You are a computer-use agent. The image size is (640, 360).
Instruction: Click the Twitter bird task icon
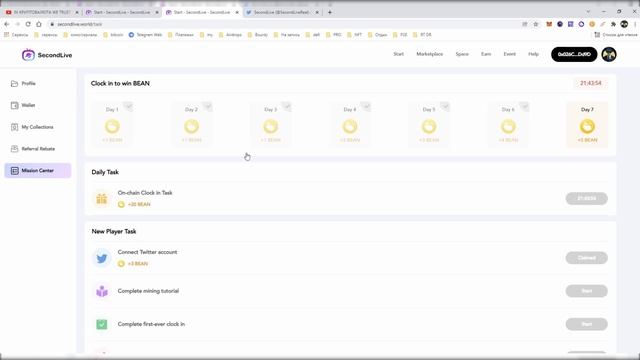coord(102,258)
